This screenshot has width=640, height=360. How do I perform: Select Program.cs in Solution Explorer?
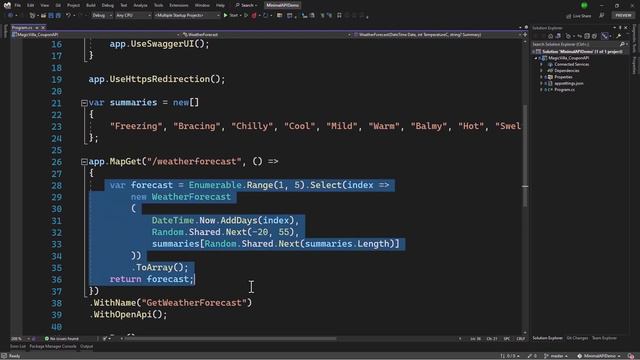tap(564, 90)
